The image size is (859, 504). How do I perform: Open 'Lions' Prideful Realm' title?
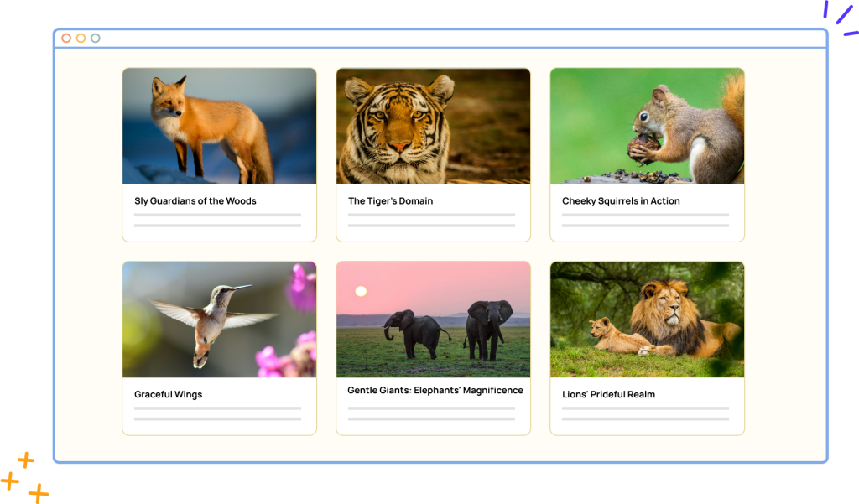tap(608, 395)
